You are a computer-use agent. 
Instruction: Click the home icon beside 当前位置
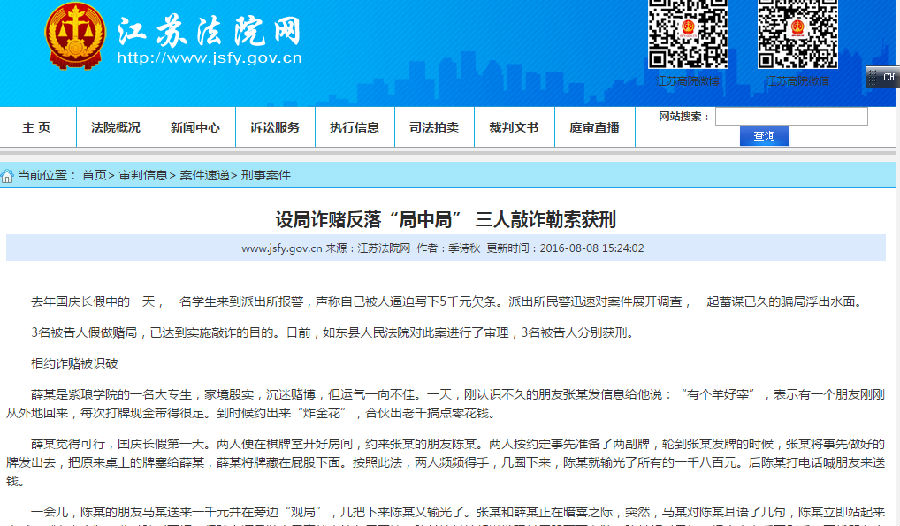click(8, 176)
